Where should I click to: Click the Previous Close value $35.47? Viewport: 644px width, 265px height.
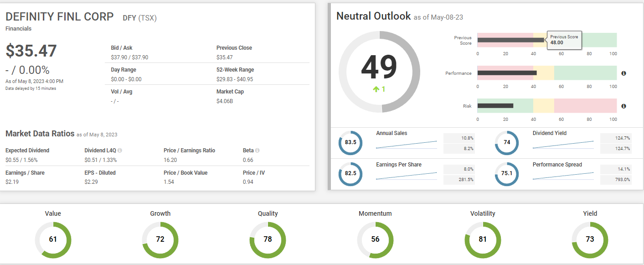225,57
